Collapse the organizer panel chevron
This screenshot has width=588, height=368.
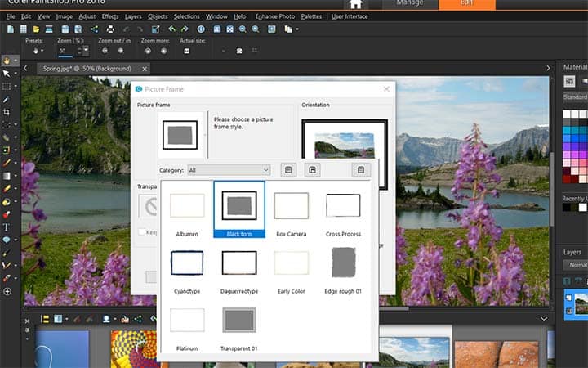click(x=544, y=319)
